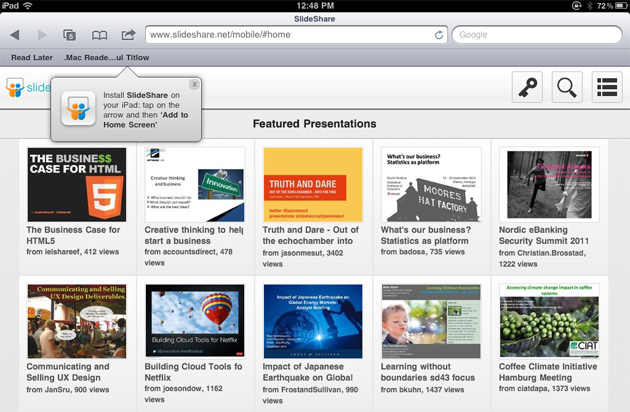The height and width of the screenshot is (412, 630).
Task: Click 'Building Cloud Tools for Netflix' title
Action: [193, 372]
